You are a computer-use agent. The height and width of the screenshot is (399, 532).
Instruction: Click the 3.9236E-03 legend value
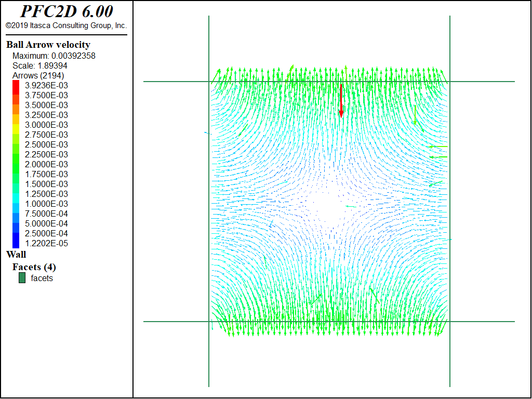(46, 85)
